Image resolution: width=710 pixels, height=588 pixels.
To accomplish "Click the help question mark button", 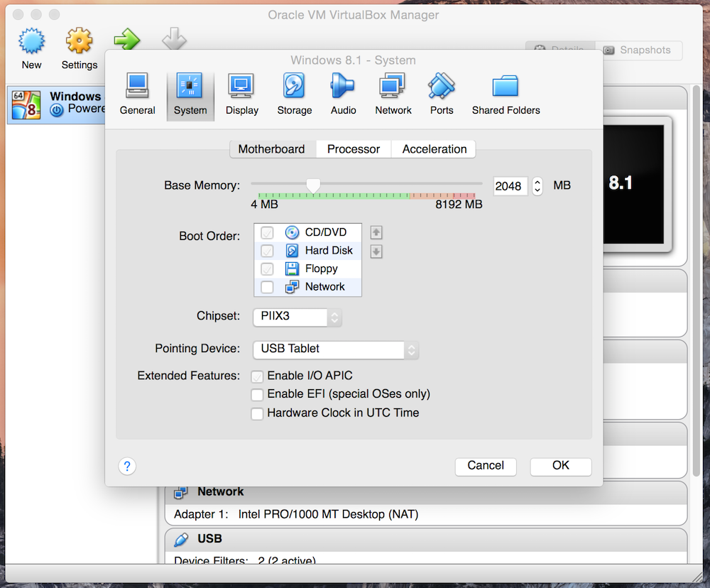I will [x=127, y=466].
